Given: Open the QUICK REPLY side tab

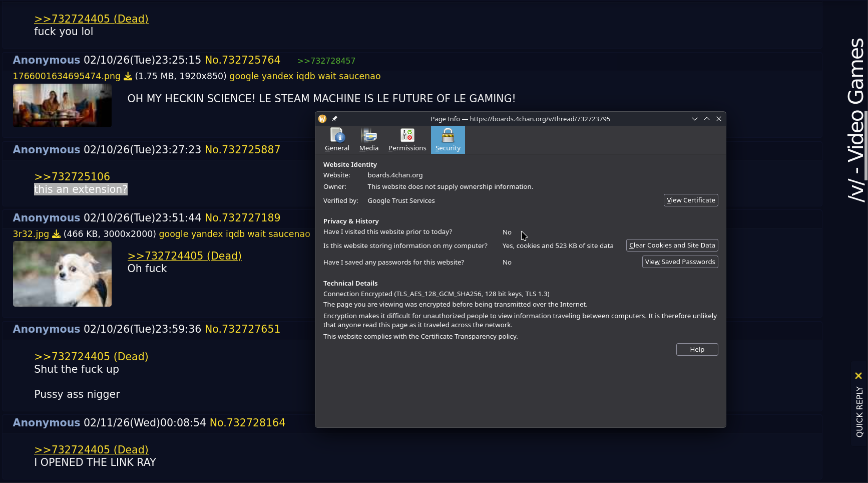Looking at the screenshot, I should pos(859,411).
